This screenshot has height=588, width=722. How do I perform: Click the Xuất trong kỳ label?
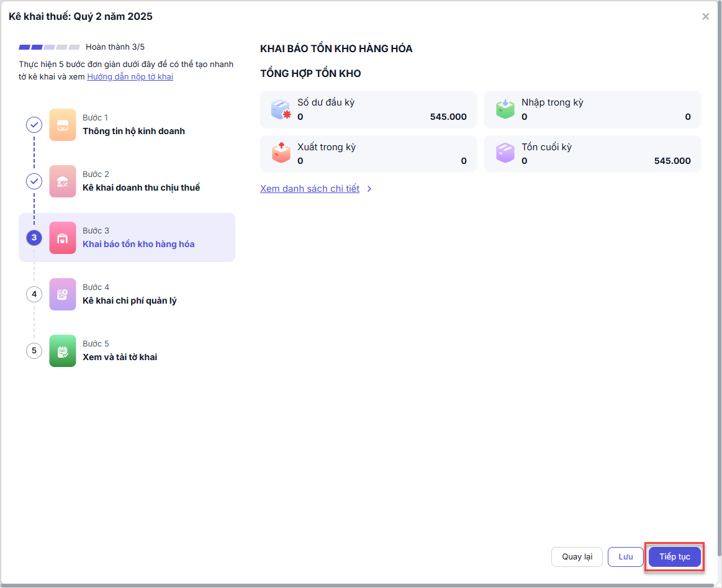tap(327, 147)
